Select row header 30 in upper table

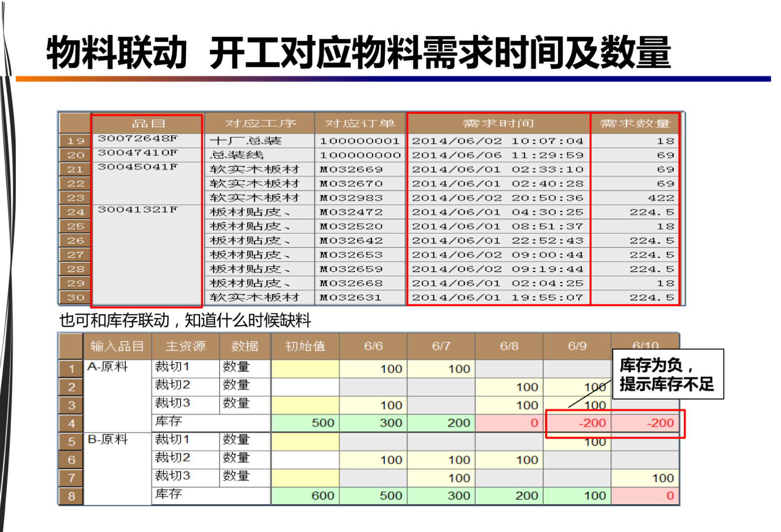pos(75,297)
